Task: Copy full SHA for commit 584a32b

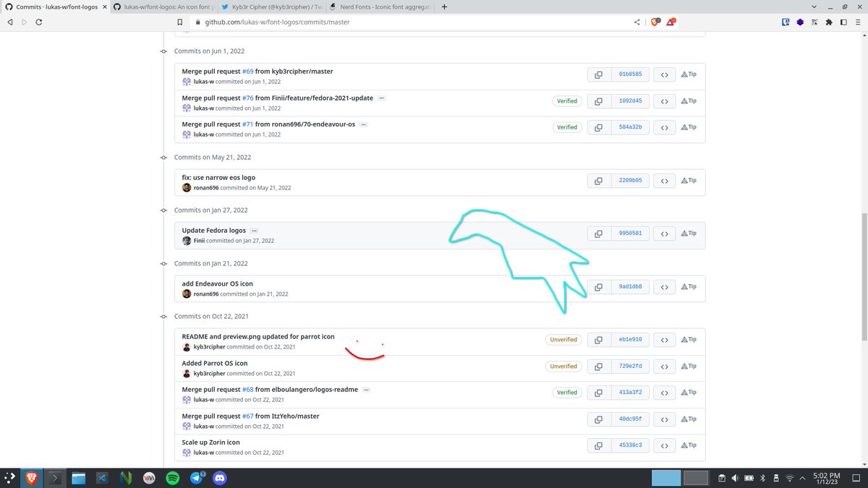Action: (599, 127)
